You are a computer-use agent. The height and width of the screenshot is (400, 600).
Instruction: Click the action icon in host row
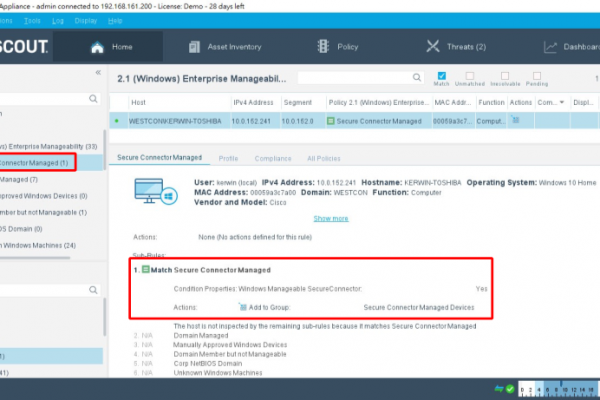click(515, 120)
